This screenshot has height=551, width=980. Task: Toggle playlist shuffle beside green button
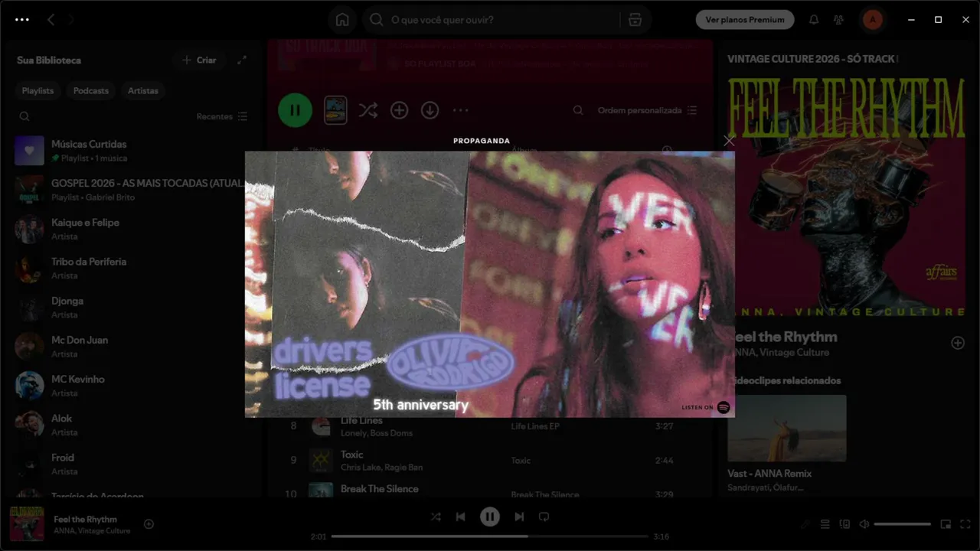click(x=368, y=110)
